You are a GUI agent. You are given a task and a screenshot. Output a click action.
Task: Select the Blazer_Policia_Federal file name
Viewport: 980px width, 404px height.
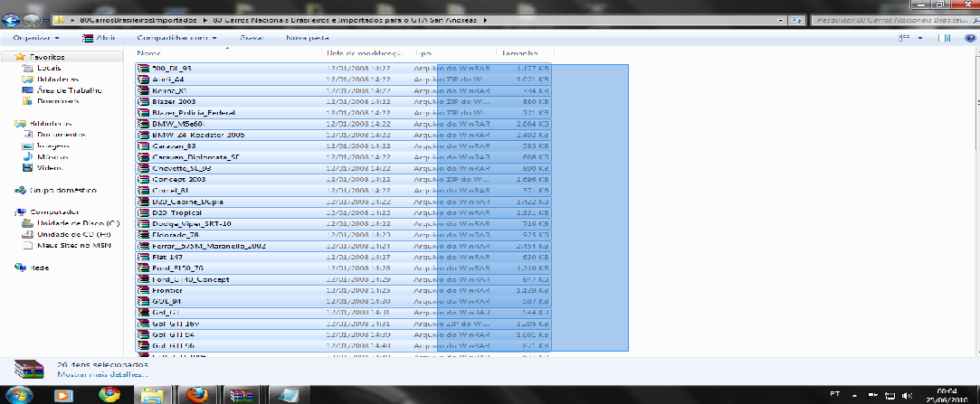click(x=193, y=113)
